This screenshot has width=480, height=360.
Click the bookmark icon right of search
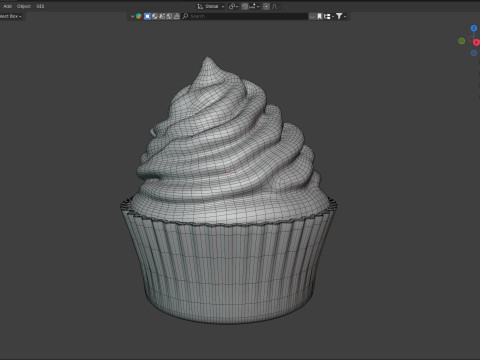319,16
